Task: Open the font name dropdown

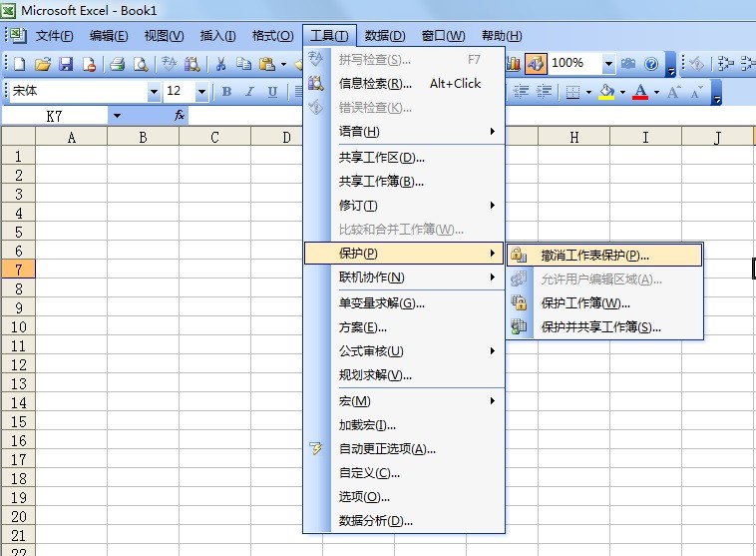Action: point(154,91)
